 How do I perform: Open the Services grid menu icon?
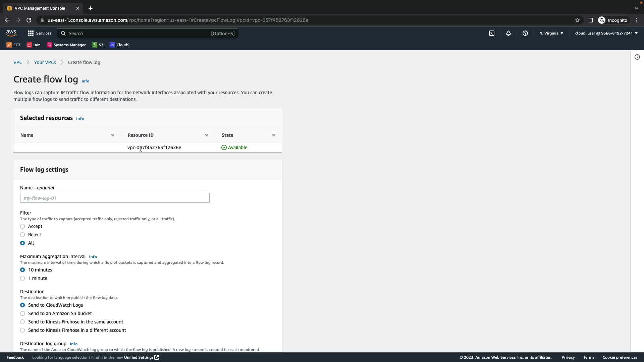31,33
